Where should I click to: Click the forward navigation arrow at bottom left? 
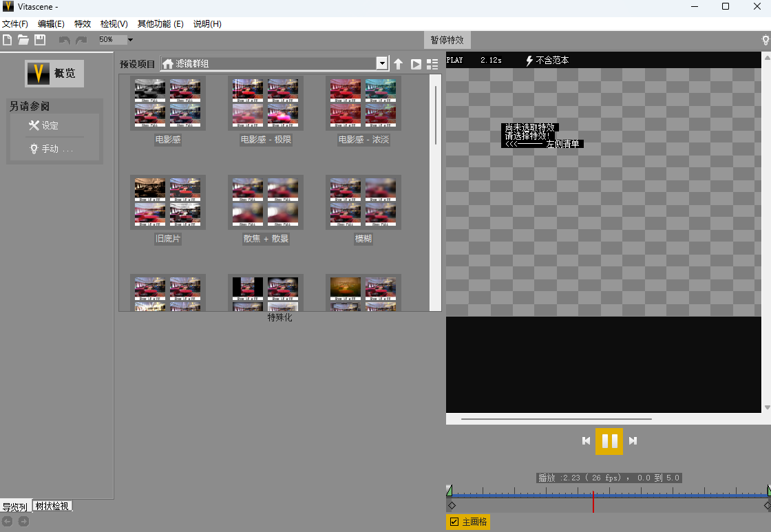coord(23,521)
